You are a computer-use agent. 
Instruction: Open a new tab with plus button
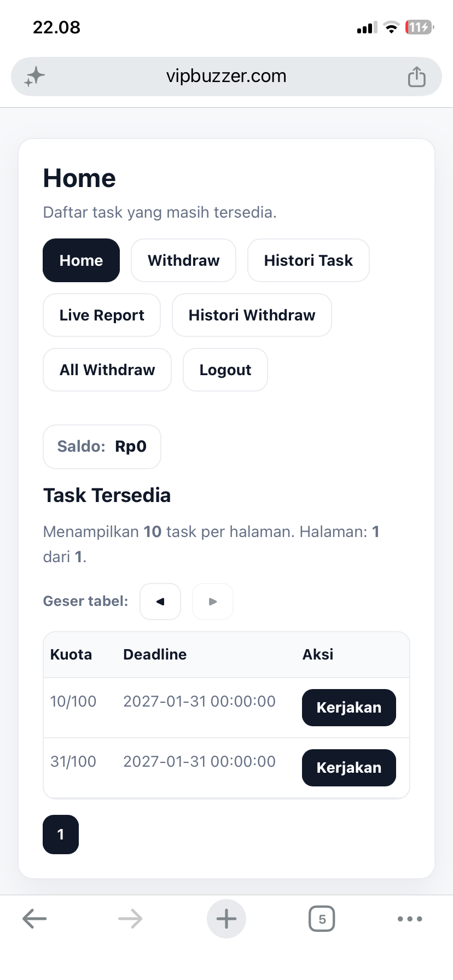tap(226, 919)
